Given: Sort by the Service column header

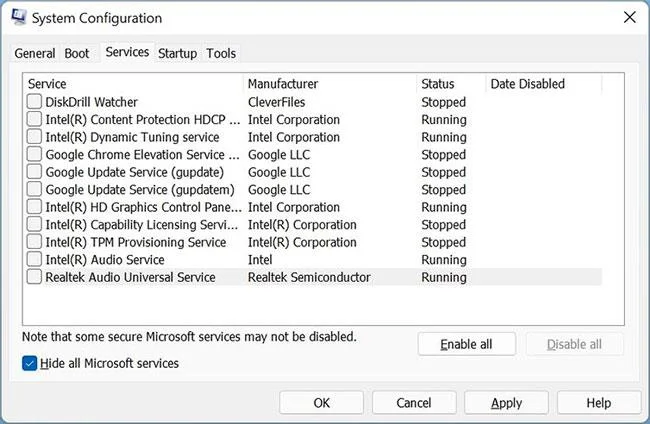Looking at the screenshot, I should (134, 84).
